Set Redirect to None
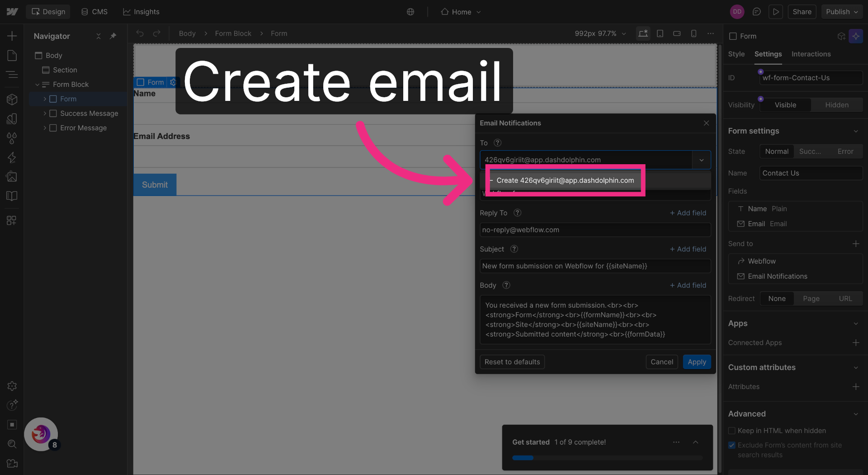The height and width of the screenshot is (475, 868). [x=777, y=299]
